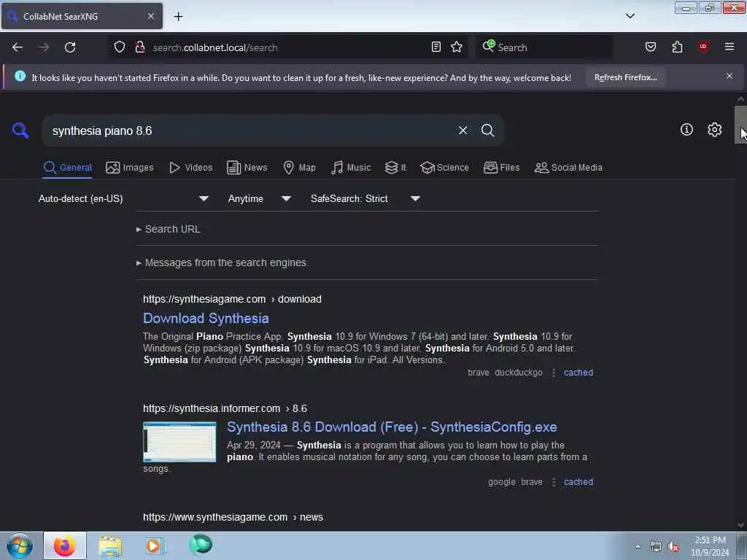747x560 pixels.
Task: Select the General search category
Action: [x=68, y=168]
